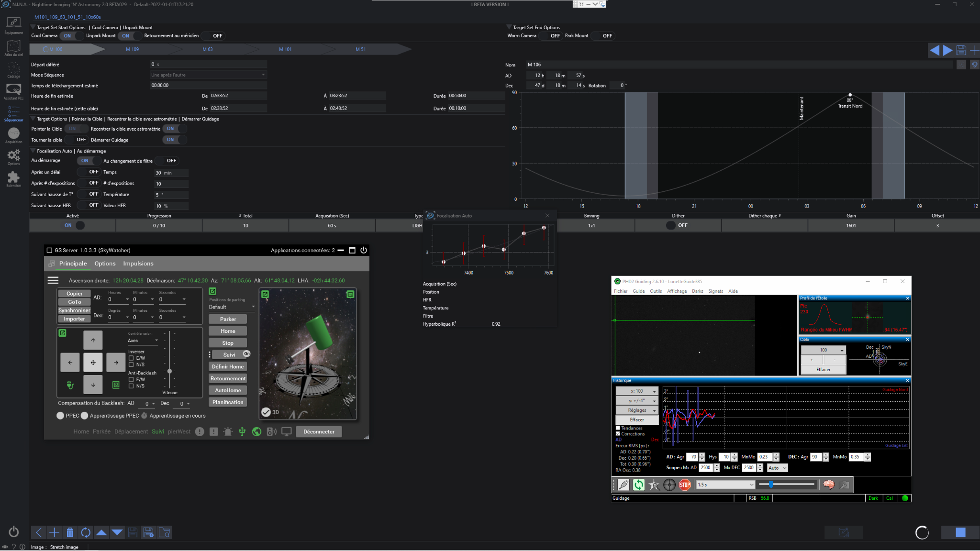Image resolution: width=980 pixels, height=551 pixels.
Task: Toggle the Unpark Mount switch
Action: pos(129,36)
